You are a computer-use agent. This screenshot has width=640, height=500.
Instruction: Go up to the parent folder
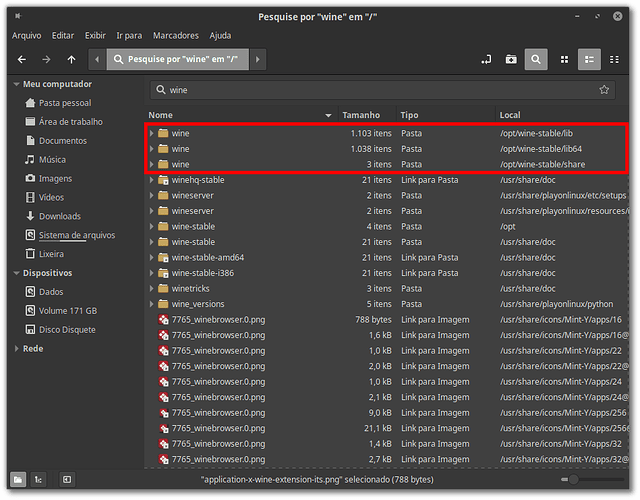click(x=71, y=60)
